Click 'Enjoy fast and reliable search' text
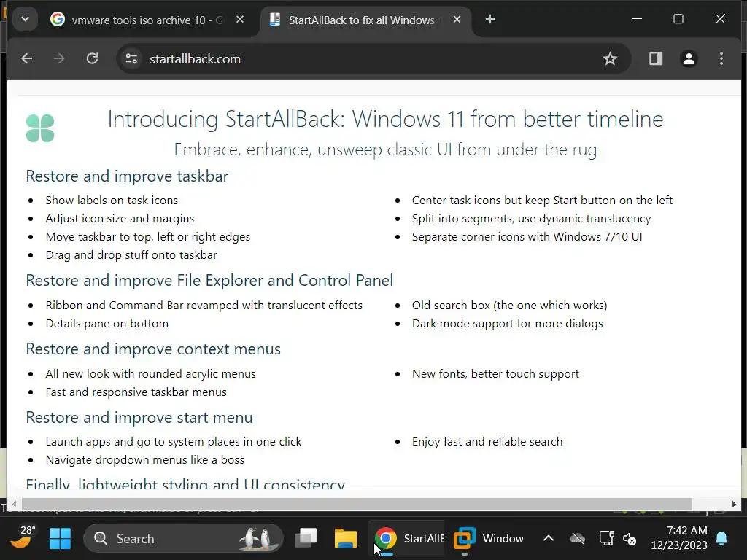This screenshot has width=747, height=560. [x=487, y=441]
